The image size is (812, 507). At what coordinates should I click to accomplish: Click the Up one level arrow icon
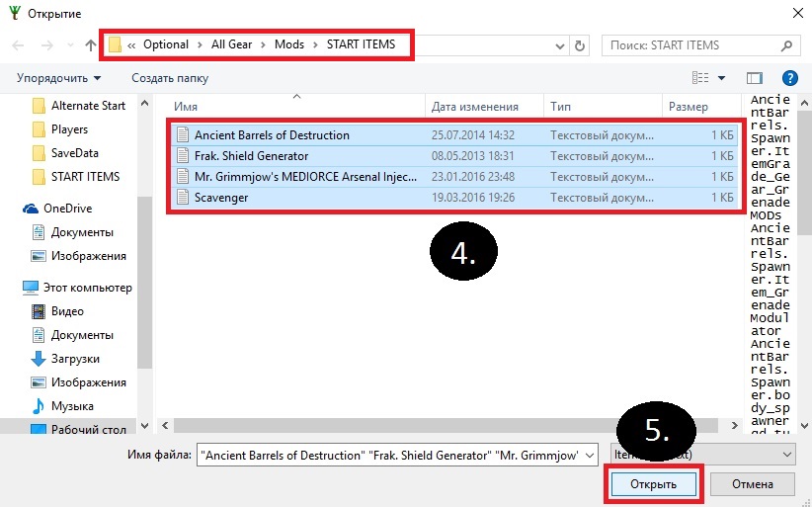[92, 45]
